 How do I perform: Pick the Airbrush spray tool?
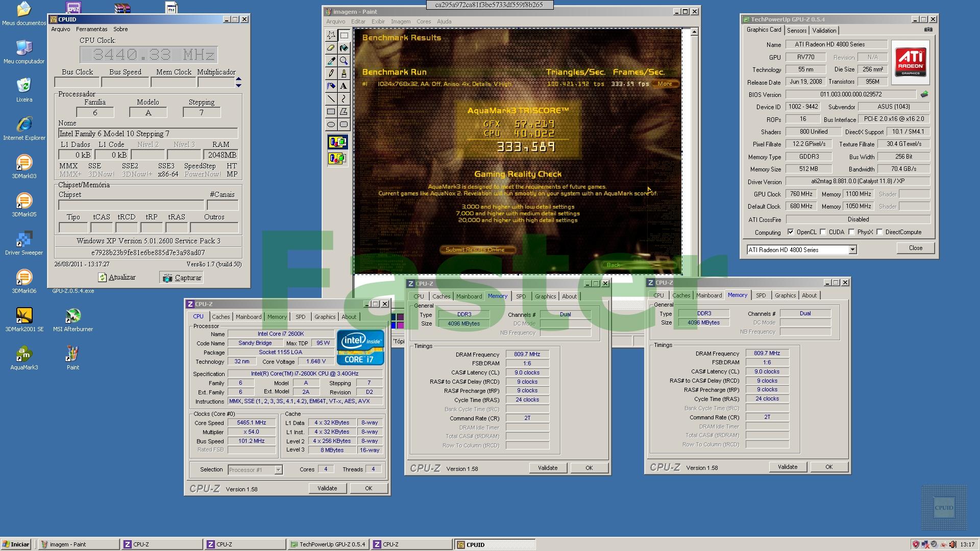(x=331, y=86)
